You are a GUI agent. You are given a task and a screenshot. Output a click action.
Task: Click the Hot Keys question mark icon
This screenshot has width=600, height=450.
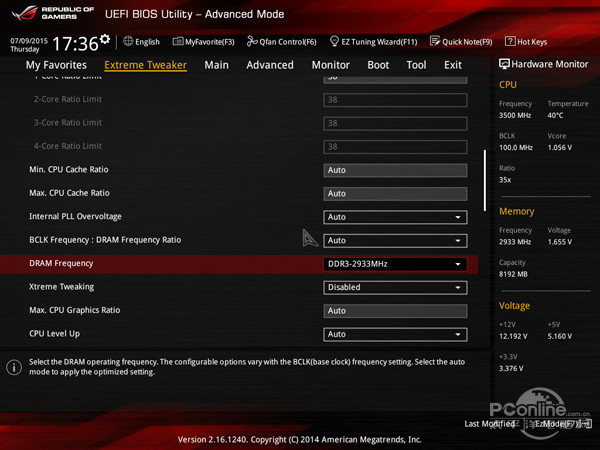coord(510,41)
